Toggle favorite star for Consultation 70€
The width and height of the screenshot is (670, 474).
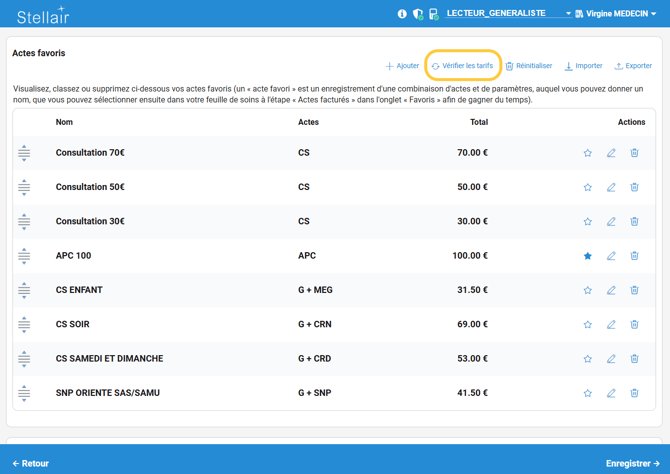click(x=588, y=153)
